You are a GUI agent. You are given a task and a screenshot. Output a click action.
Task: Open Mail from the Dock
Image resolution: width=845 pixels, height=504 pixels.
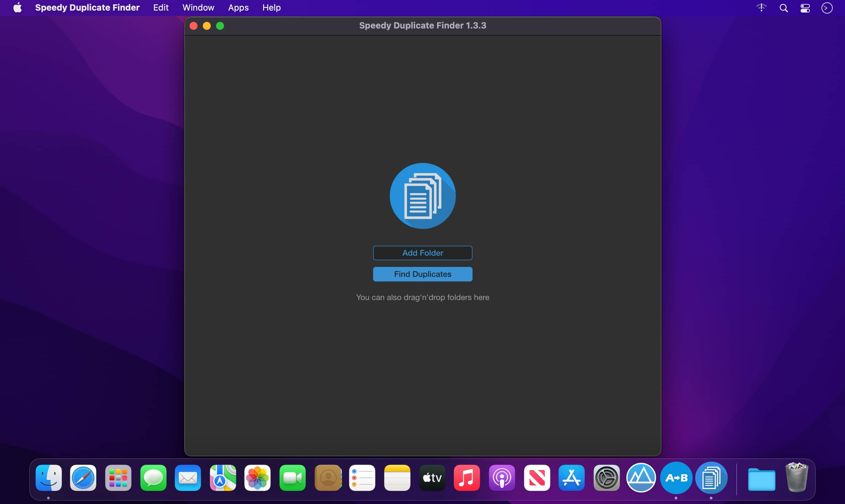pos(188,478)
